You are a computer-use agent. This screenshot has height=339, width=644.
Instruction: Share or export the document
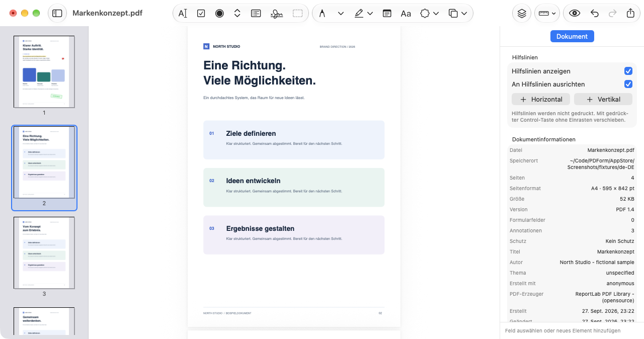(x=630, y=14)
